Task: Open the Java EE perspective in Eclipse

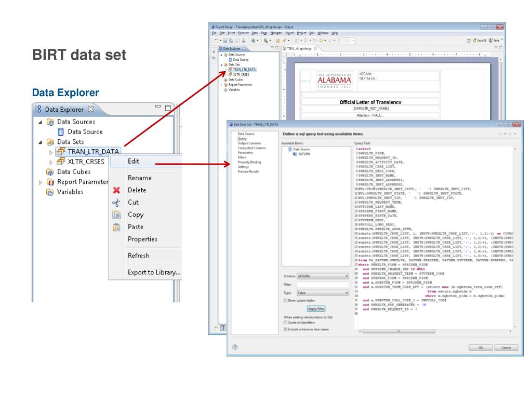Action: (x=480, y=41)
